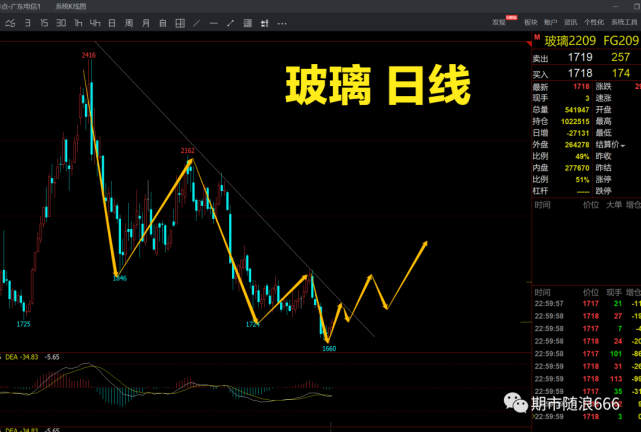Click the DEA -34.83 indicator label
The width and height of the screenshot is (641, 432).
click(22, 357)
